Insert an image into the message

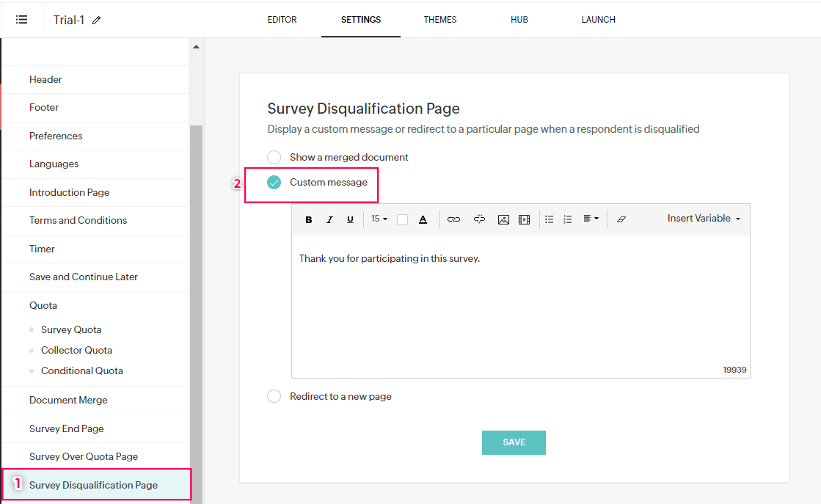[x=503, y=219]
